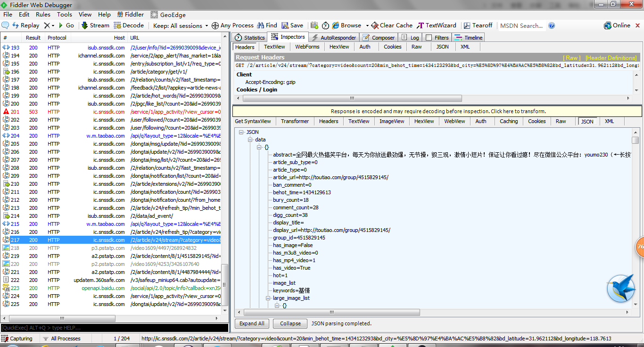Click the MSDN Search input field
Viewport: 644px width, 347px height.
coord(521,25)
